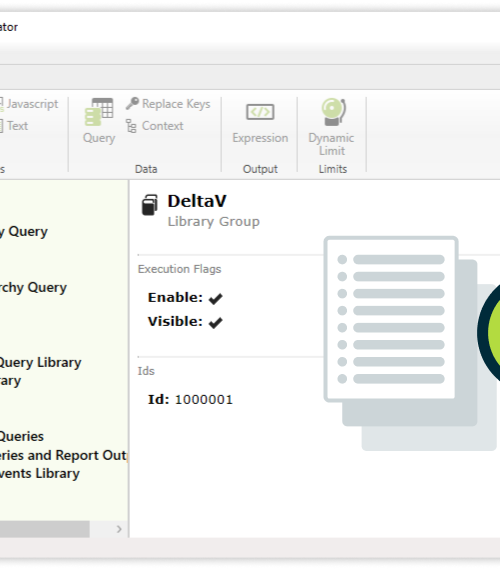Open the Context tool
Image resolution: width=500 pixels, height=569 pixels.
pyautogui.click(x=155, y=126)
